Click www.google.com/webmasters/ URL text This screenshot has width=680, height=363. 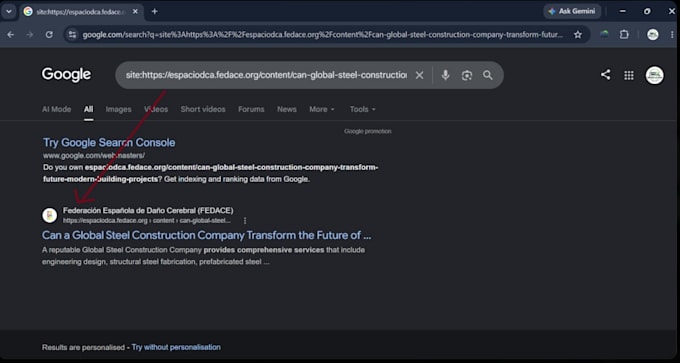pos(94,155)
